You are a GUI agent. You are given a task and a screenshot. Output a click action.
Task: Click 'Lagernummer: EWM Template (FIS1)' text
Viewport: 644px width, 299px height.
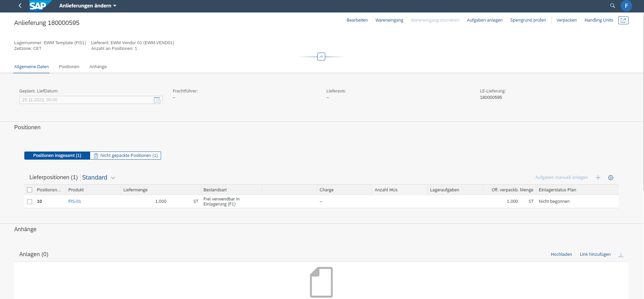pyautogui.click(x=50, y=43)
